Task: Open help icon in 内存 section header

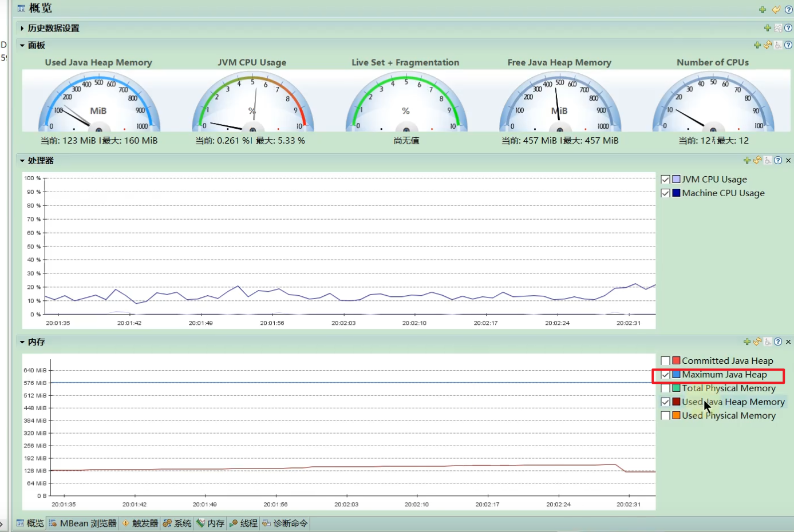Action: (x=778, y=342)
